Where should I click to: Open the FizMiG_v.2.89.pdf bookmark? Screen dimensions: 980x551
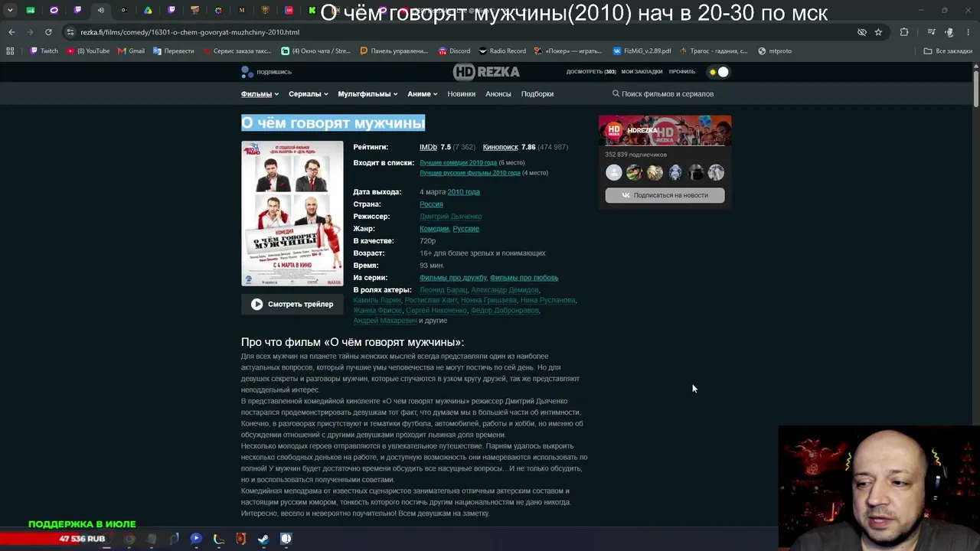click(642, 51)
